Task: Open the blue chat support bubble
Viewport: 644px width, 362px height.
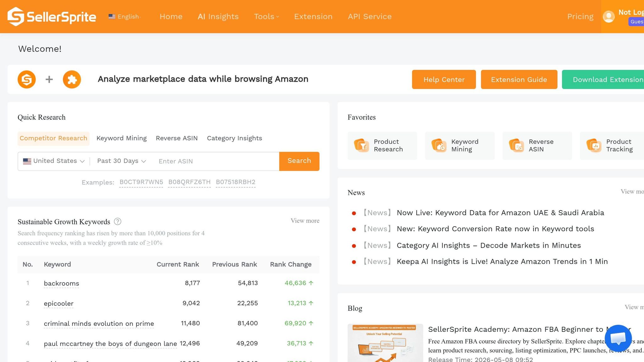Action: pos(618,338)
